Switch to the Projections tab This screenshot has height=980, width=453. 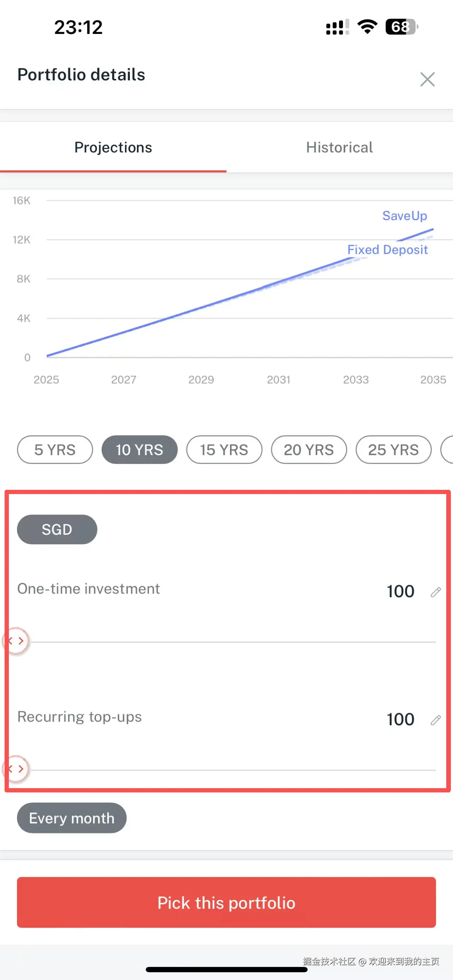point(113,148)
